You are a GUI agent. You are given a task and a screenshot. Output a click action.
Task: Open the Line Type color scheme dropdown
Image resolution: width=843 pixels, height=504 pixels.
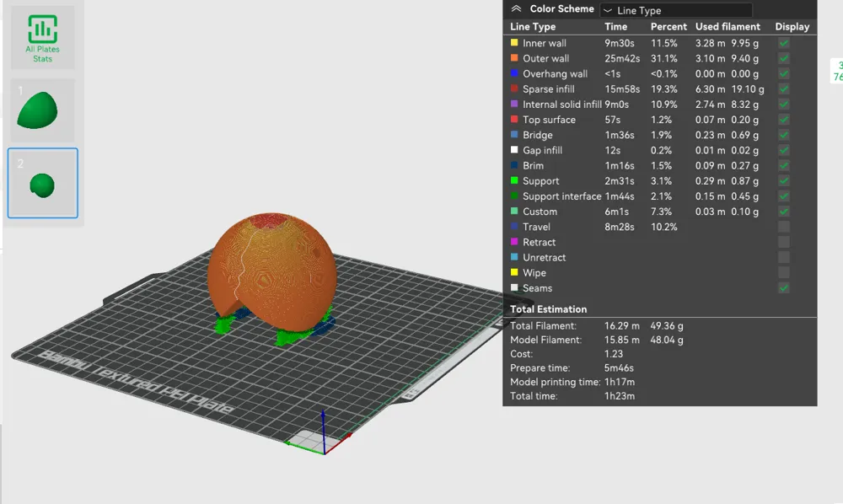point(676,9)
